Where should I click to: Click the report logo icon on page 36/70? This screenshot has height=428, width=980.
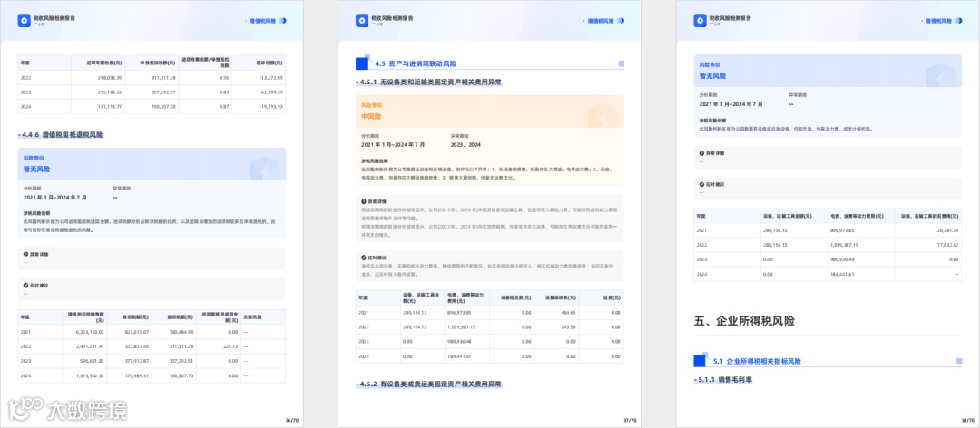coord(24,20)
